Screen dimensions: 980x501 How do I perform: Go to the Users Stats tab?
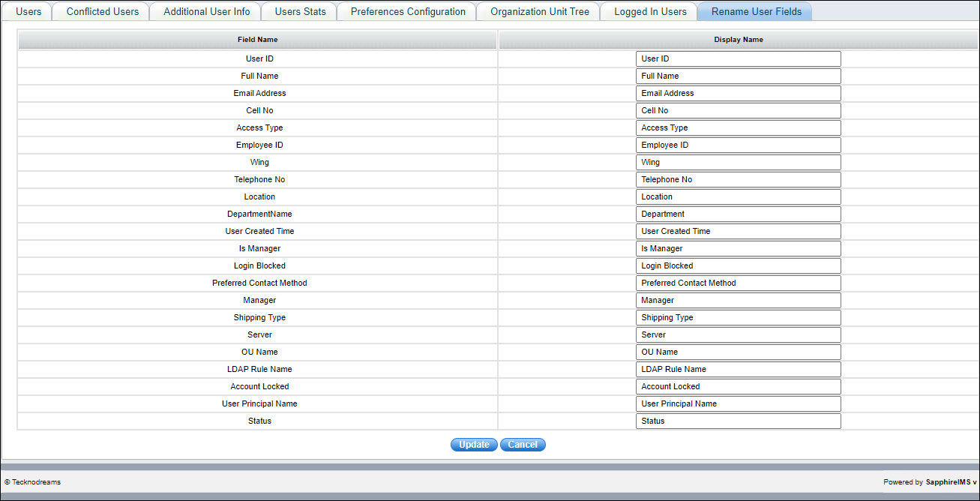(300, 11)
